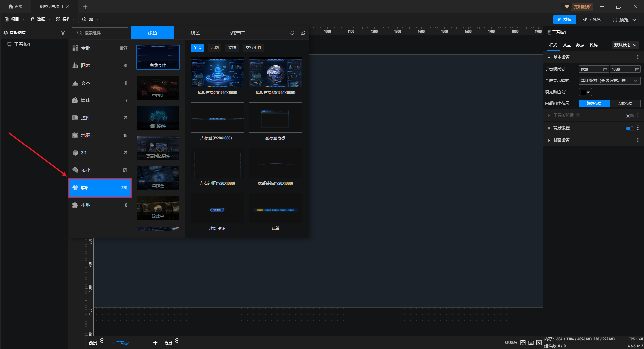Click the add background plus icon
Screen dimensions: 644x349
177,341
